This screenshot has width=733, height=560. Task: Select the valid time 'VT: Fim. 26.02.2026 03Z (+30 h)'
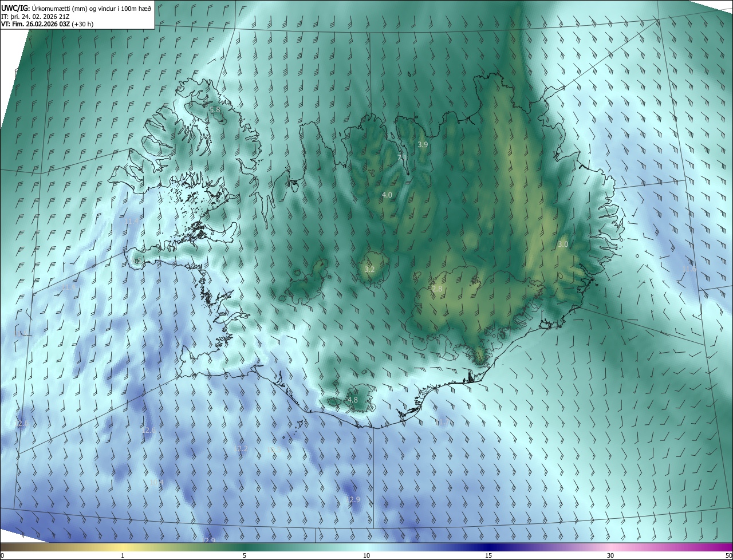tap(48, 25)
